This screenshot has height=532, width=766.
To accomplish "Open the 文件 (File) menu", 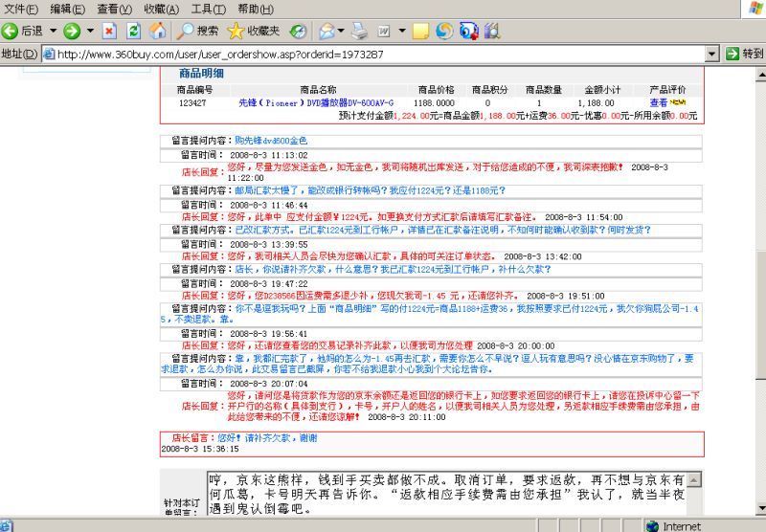I will (21, 9).
